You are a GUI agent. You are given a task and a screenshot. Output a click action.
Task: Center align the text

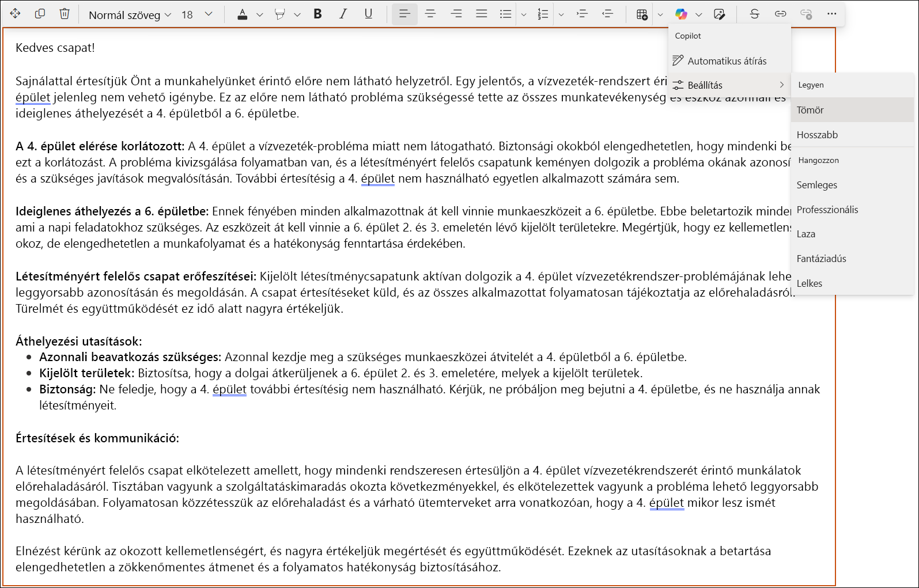pyautogui.click(x=430, y=14)
